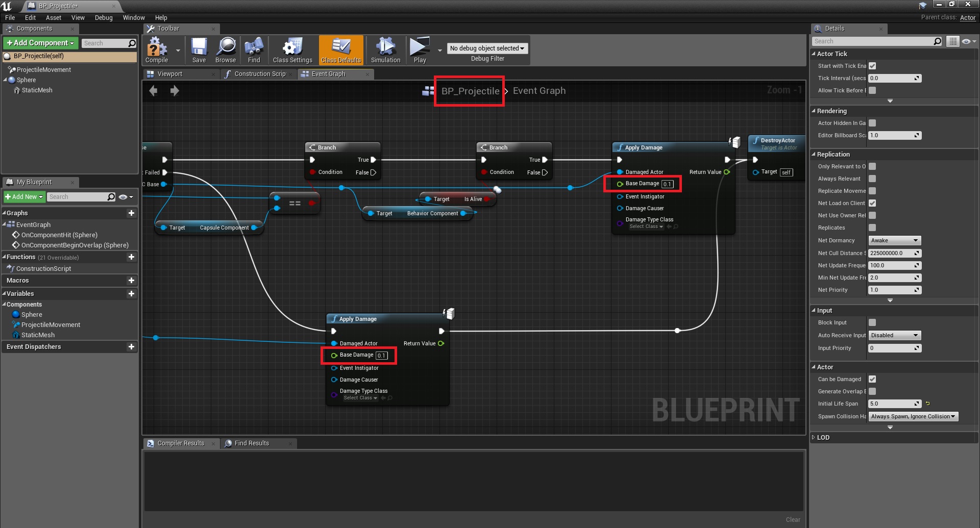980x528 pixels.
Task: Toggle the Can be Damaged checkbox
Action: pos(872,379)
